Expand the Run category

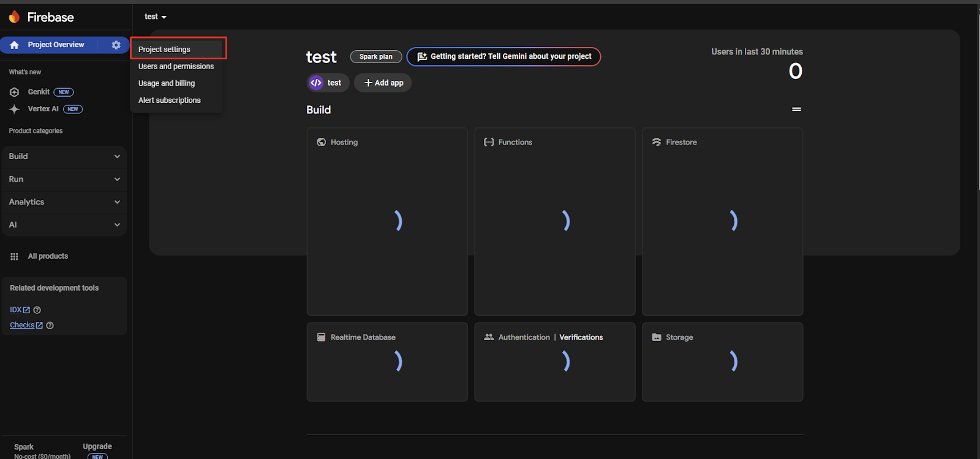(x=64, y=179)
